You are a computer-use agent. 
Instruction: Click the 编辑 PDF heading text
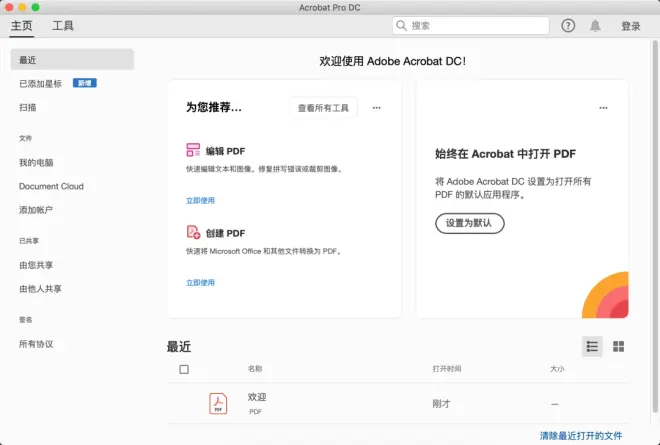click(225, 151)
